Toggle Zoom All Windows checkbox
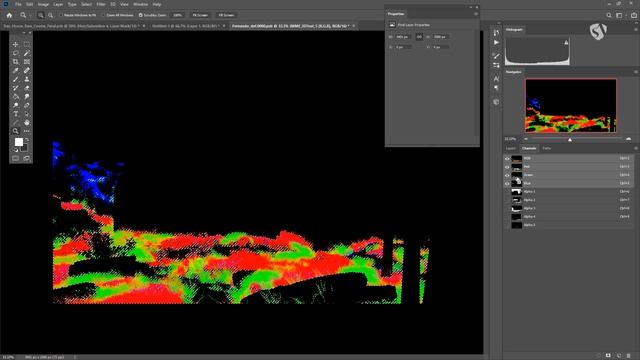 click(x=103, y=15)
